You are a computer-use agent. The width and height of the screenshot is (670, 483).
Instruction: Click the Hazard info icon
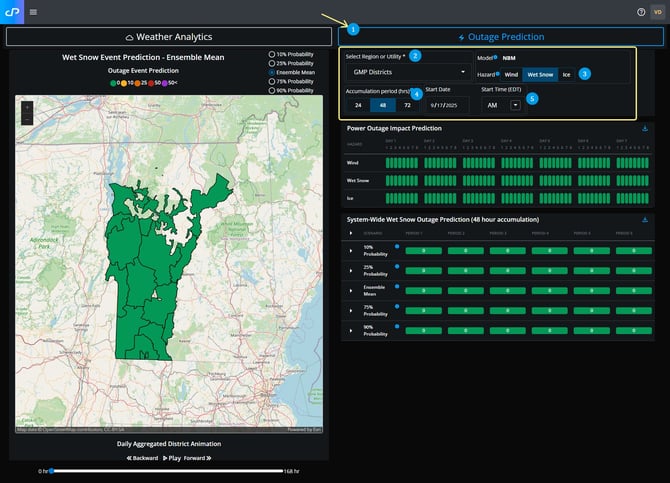point(497,73)
